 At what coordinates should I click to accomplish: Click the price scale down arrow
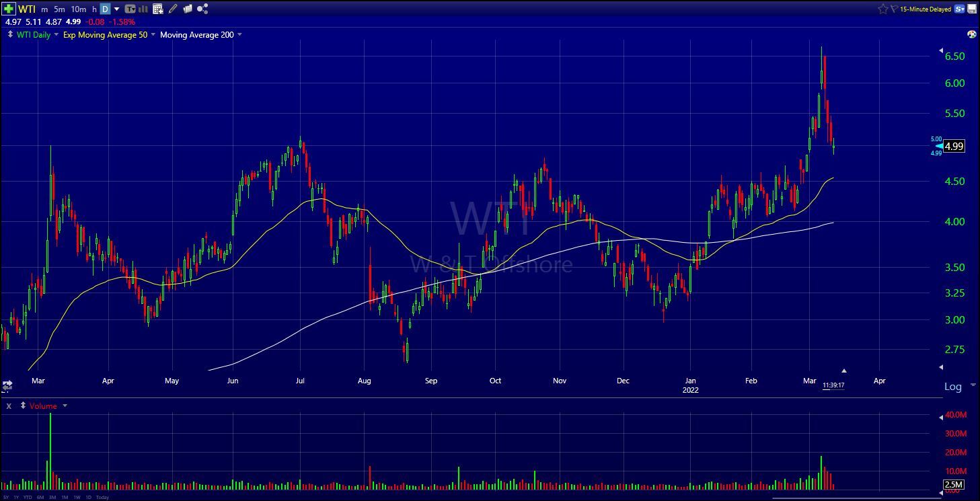pyautogui.click(x=941, y=367)
